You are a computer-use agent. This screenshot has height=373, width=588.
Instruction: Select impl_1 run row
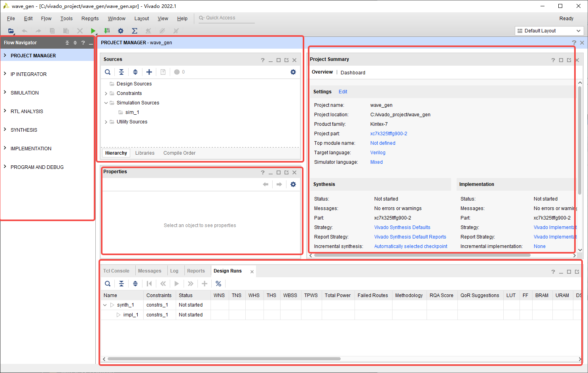click(131, 315)
